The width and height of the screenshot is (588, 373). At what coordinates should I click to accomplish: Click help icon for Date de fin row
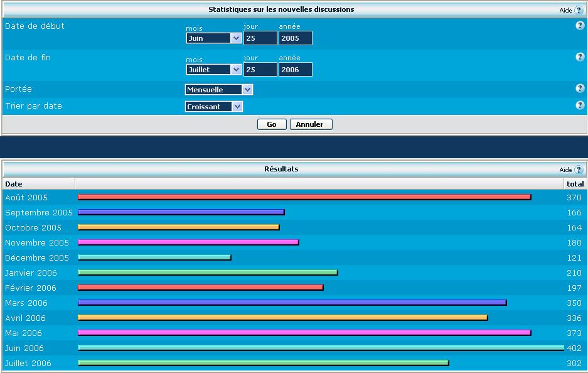tap(580, 57)
